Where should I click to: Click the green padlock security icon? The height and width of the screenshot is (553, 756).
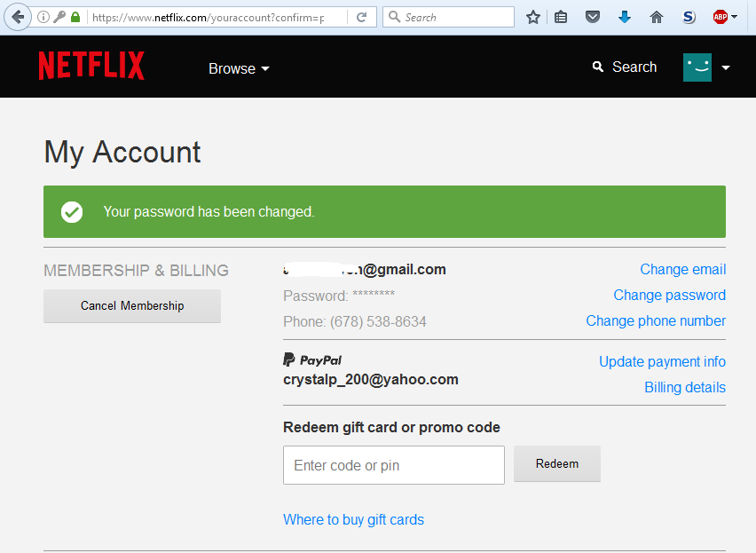click(x=75, y=17)
